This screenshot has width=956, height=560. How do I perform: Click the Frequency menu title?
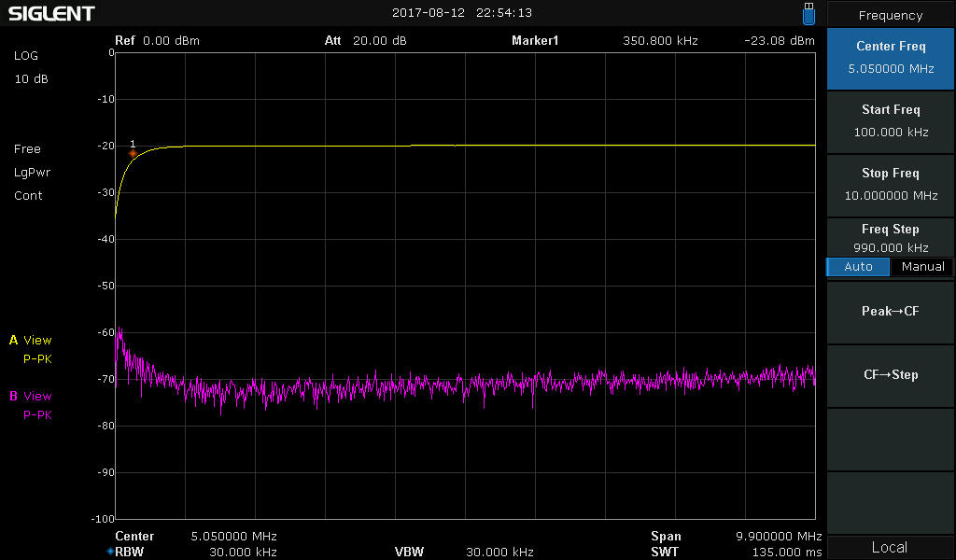[x=890, y=15]
